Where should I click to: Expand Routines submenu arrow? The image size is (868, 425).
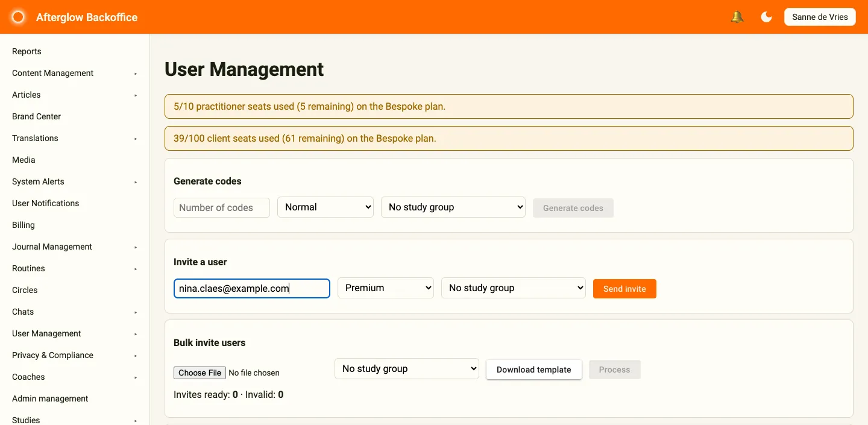click(136, 269)
